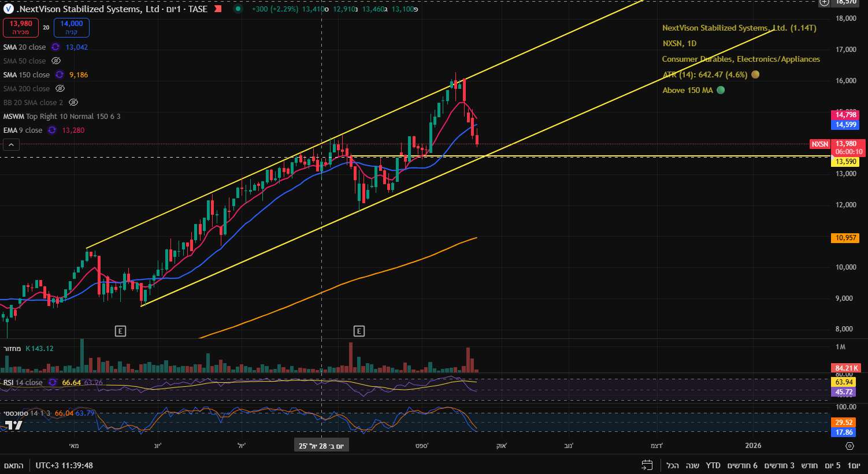
Task: Select the SMA 150 close legend entry
Action: click(26, 74)
